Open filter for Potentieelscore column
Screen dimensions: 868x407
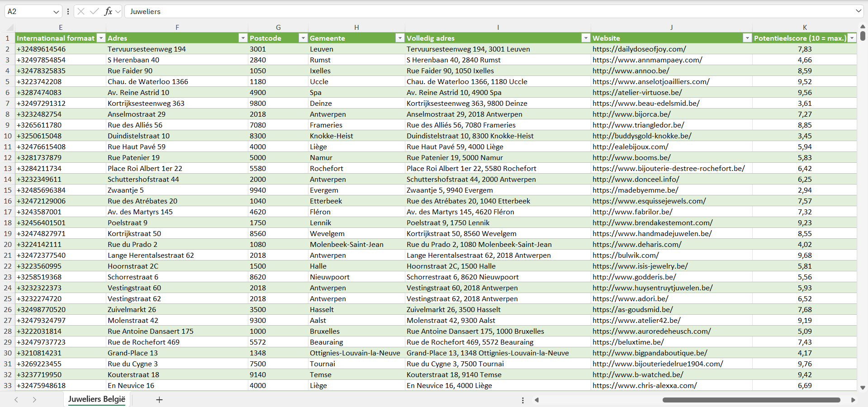tap(852, 38)
